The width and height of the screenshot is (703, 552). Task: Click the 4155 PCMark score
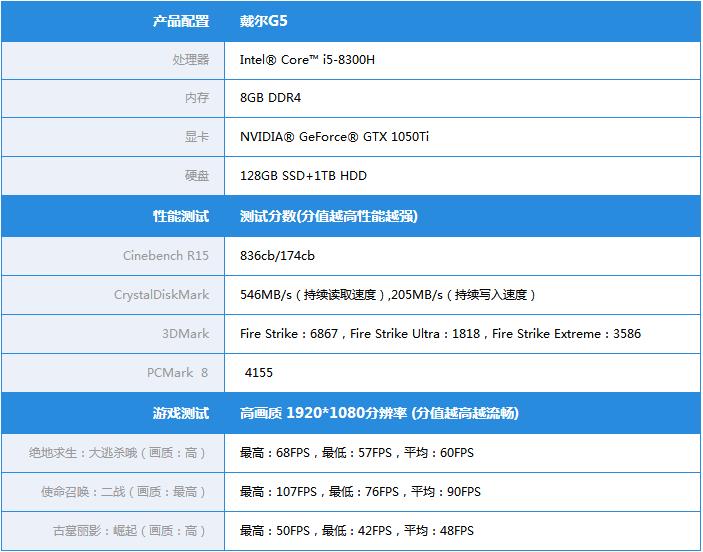[259, 373]
